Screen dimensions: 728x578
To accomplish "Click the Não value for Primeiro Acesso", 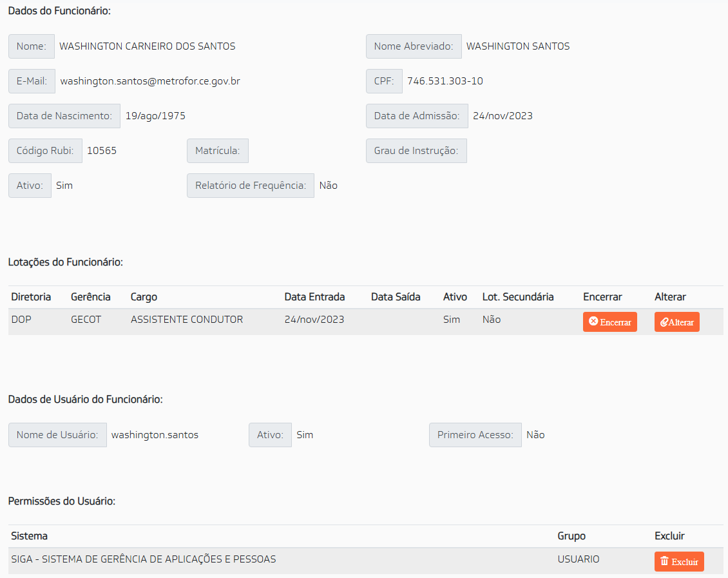I will click(x=535, y=435).
